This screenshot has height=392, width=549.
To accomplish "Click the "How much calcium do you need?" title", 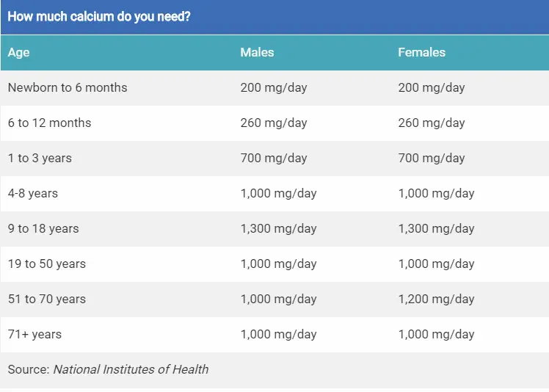I will click(x=99, y=16).
